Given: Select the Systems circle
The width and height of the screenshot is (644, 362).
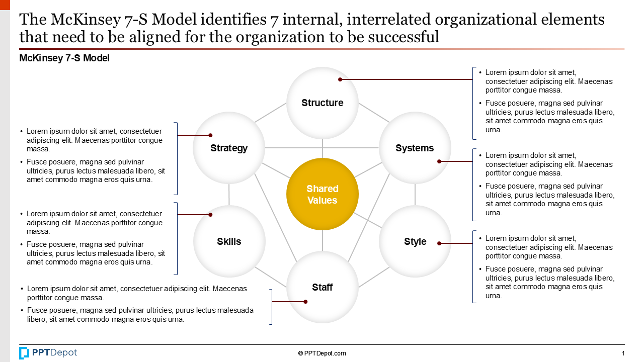Looking at the screenshot, I should (415, 148).
